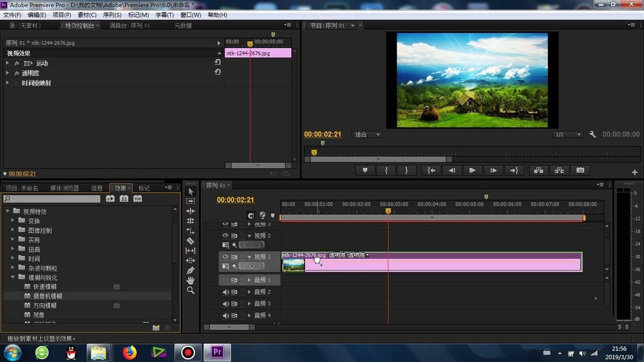
Task: Open the button editor plus icon
Action: tap(634, 172)
